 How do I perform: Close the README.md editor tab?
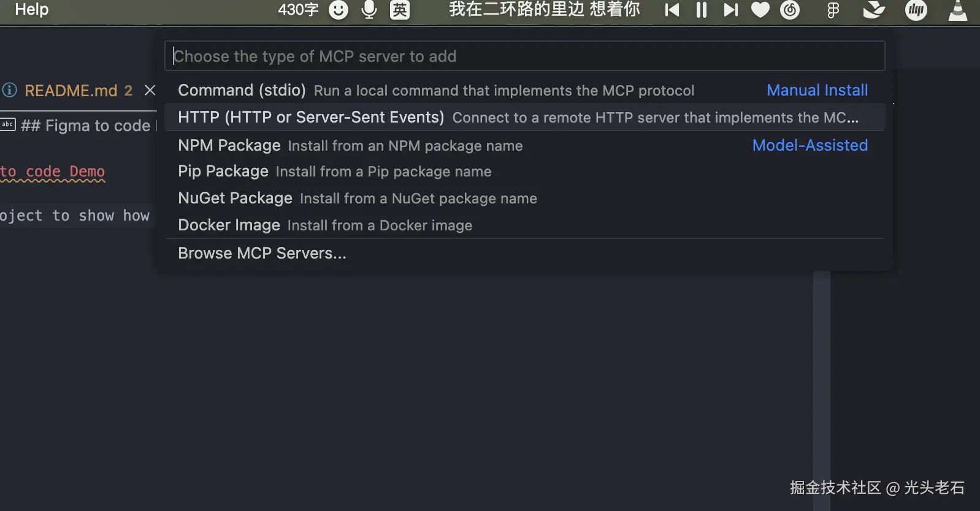point(150,91)
